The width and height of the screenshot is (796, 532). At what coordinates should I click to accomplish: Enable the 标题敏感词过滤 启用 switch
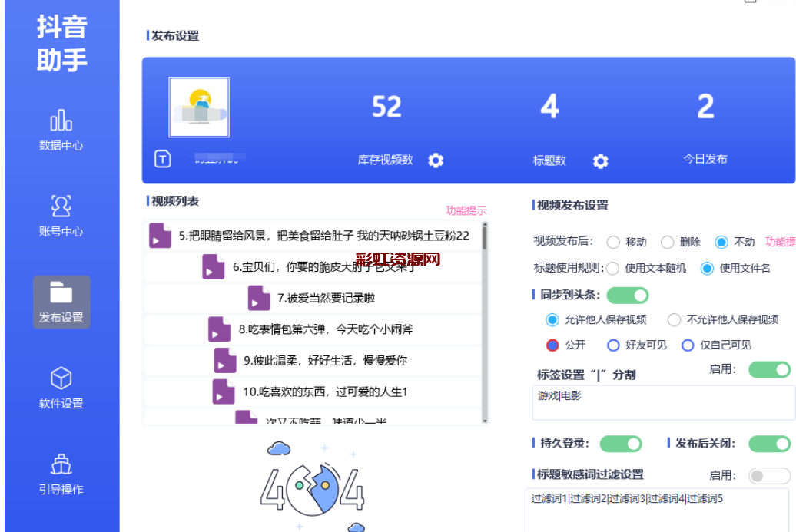pos(768,476)
